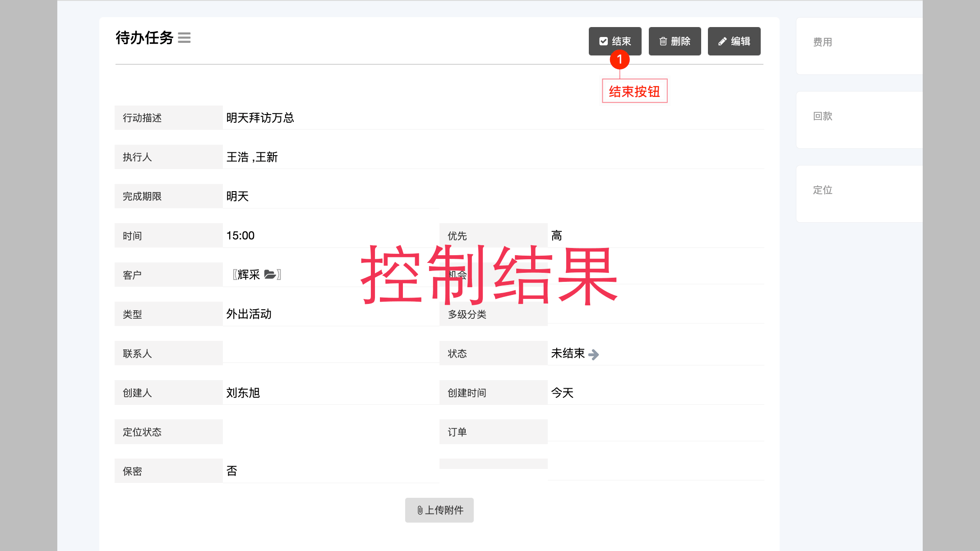Click the type value 外出活动
This screenshot has height=551, width=980.
tap(249, 314)
